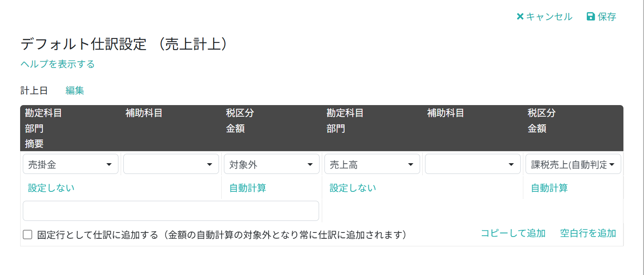644x275 pixels.
Task: Click credit-side 自動計算 amount link
Action: pyautogui.click(x=549, y=188)
